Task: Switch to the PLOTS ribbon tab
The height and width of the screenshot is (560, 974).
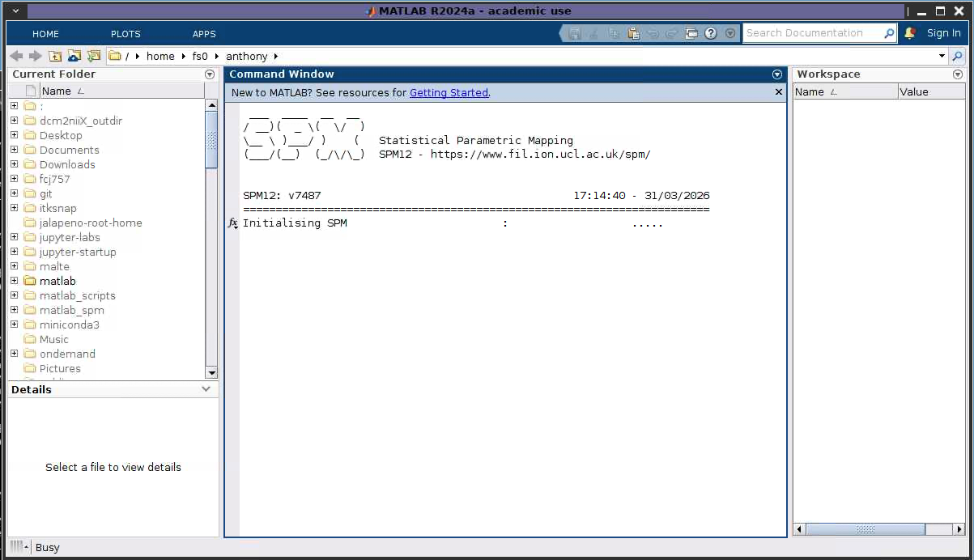Action: coord(125,33)
